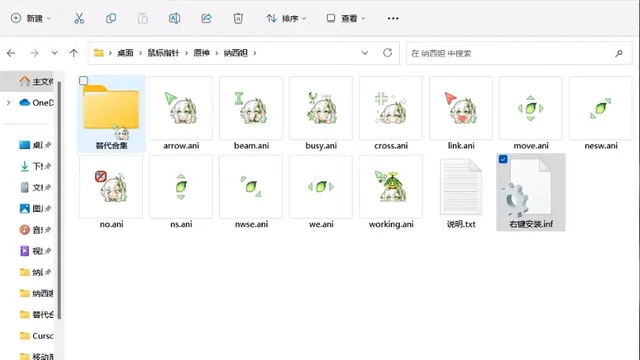Viewport: 640px width, 360px height.
Task: Refresh the current folder view
Action: (387, 53)
